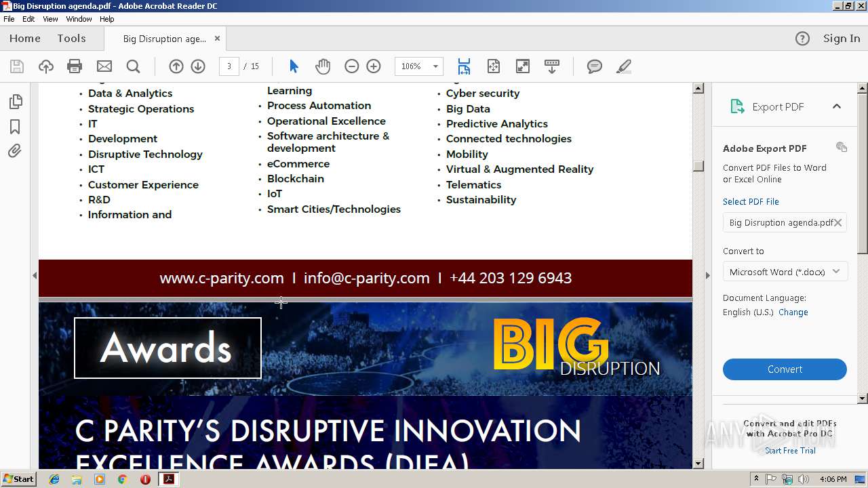This screenshot has height=488, width=868.
Task: Click the read mode toolbar icon
Action: click(552, 66)
